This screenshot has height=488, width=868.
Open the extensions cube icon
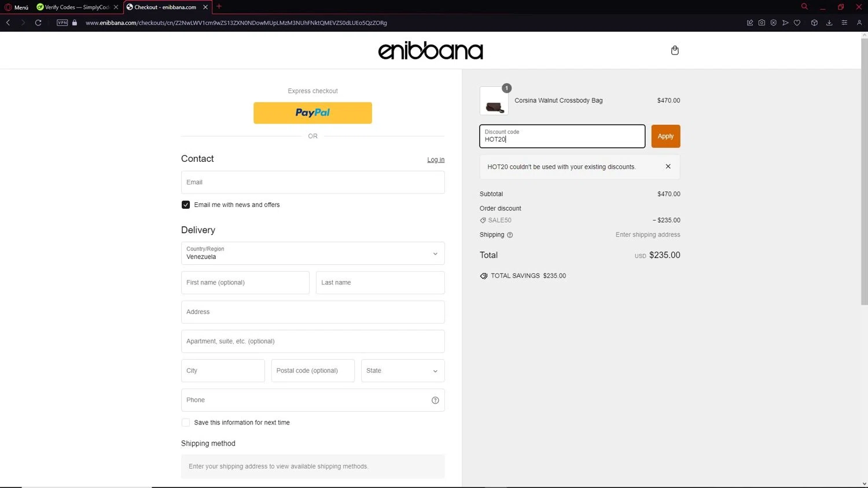[x=814, y=23]
